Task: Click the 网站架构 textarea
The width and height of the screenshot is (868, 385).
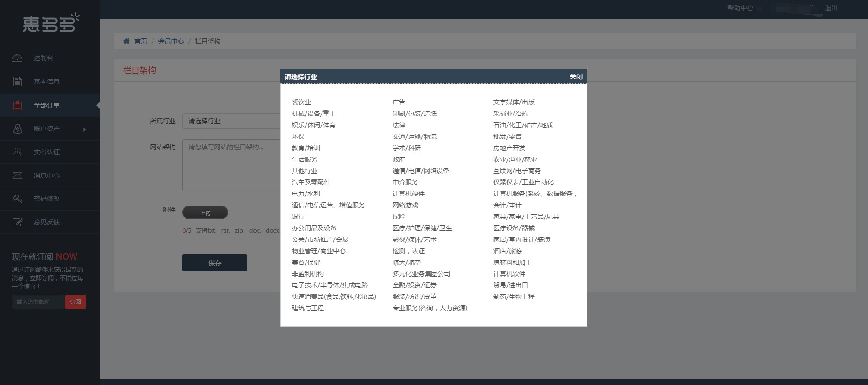Action: click(x=231, y=165)
